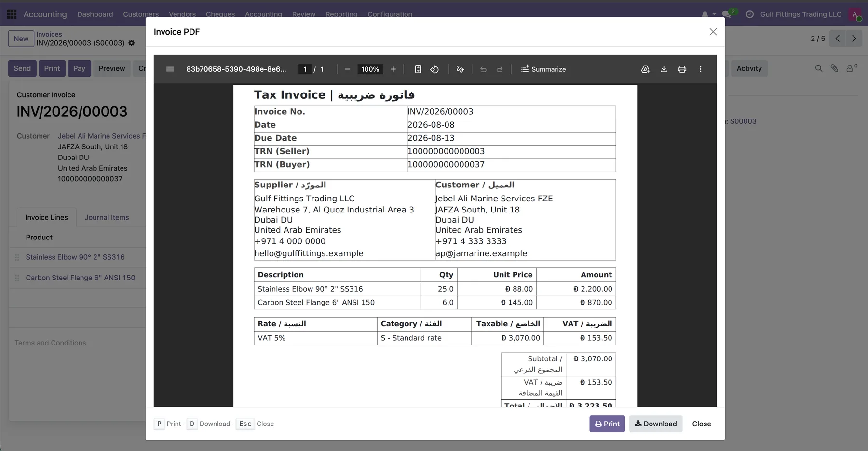Click INV/2026/00003 in the PDF table
The image size is (868, 451).
(x=440, y=112)
